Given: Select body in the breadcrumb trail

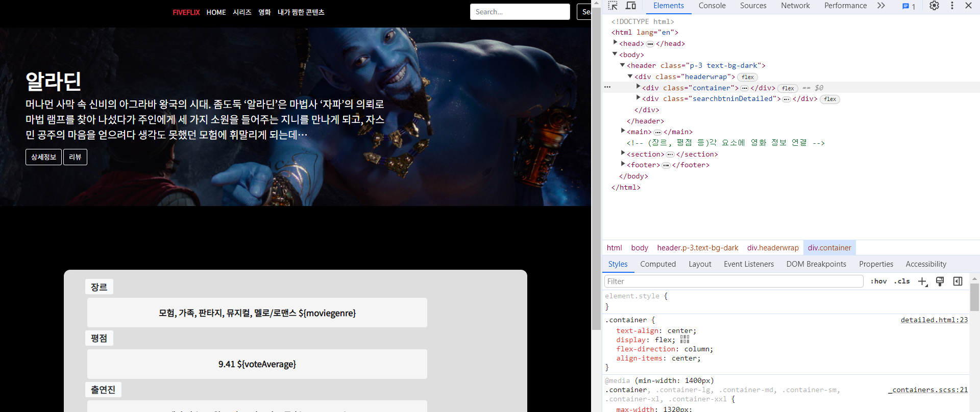Looking at the screenshot, I should (x=640, y=248).
